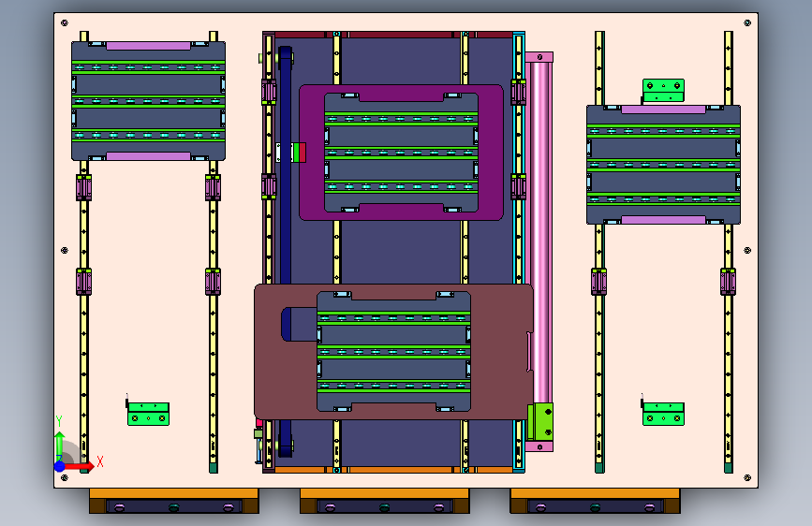Click the top-left corner screw on the baseplate

(x=65, y=22)
